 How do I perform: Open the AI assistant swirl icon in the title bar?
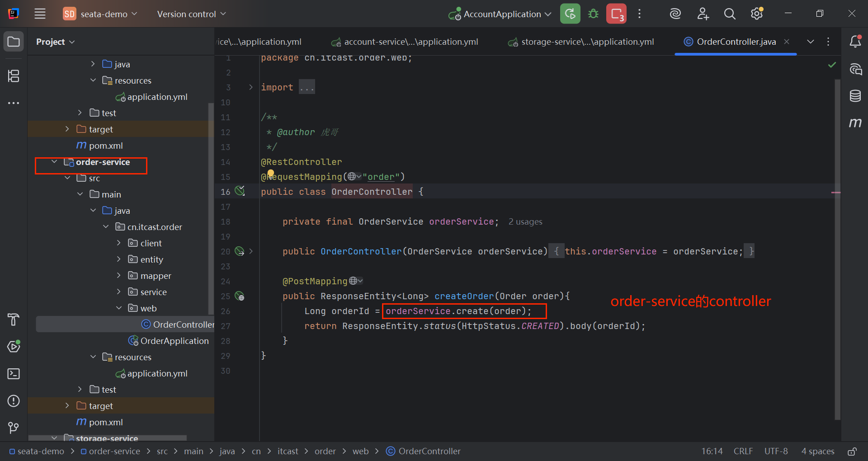(675, 14)
